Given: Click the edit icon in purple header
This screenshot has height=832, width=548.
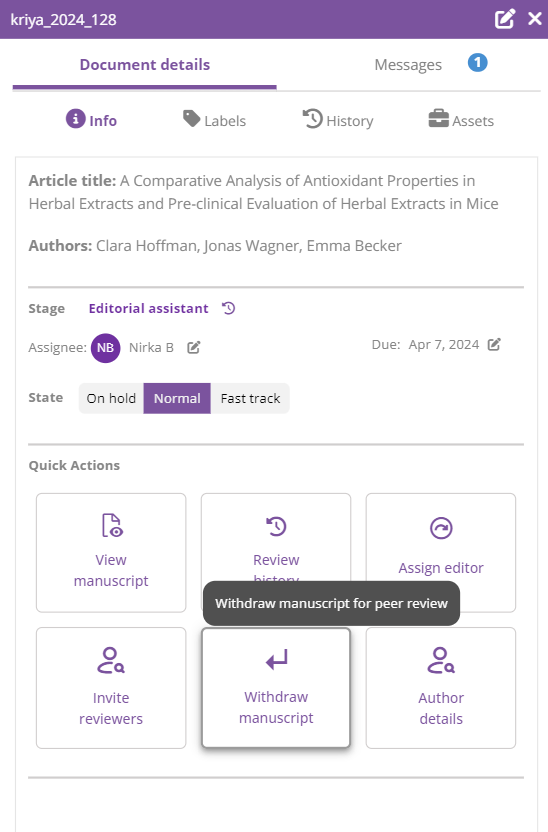Looking at the screenshot, I should pyautogui.click(x=504, y=19).
